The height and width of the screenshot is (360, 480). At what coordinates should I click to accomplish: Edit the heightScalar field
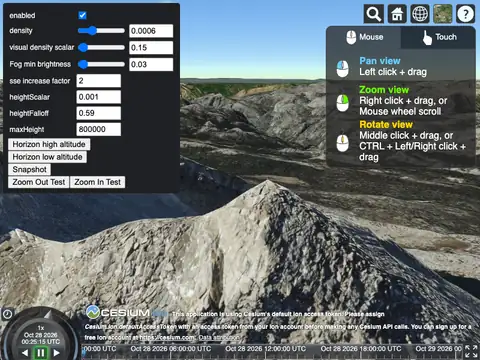pyautogui.click(x=99, y=97)
